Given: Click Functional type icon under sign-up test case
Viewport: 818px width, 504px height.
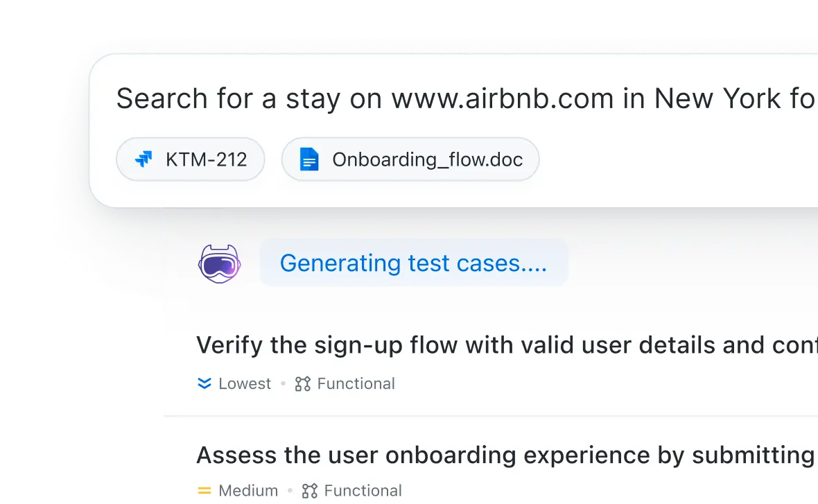Looking at the screenshot, I should [x=302, y=383].
